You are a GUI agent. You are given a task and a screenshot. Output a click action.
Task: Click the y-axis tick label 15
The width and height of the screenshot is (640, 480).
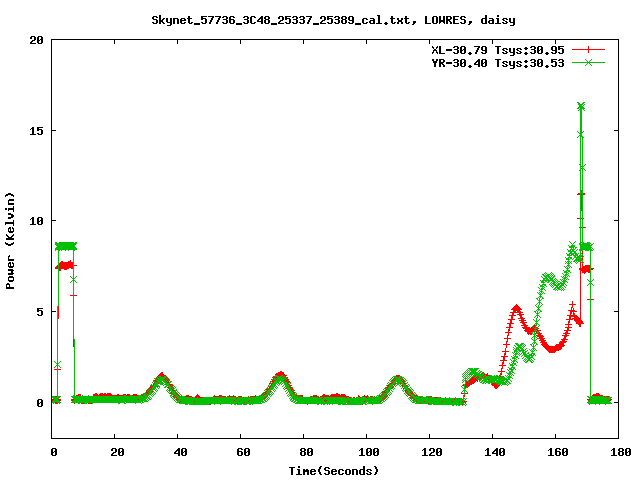tap(37, 131)
